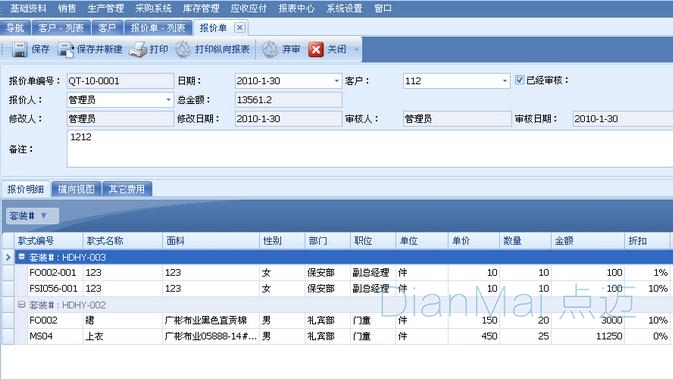Viewport: 673px width, 379px height.
Task: Open the 基础资料 menu
Action: [28, 8]
